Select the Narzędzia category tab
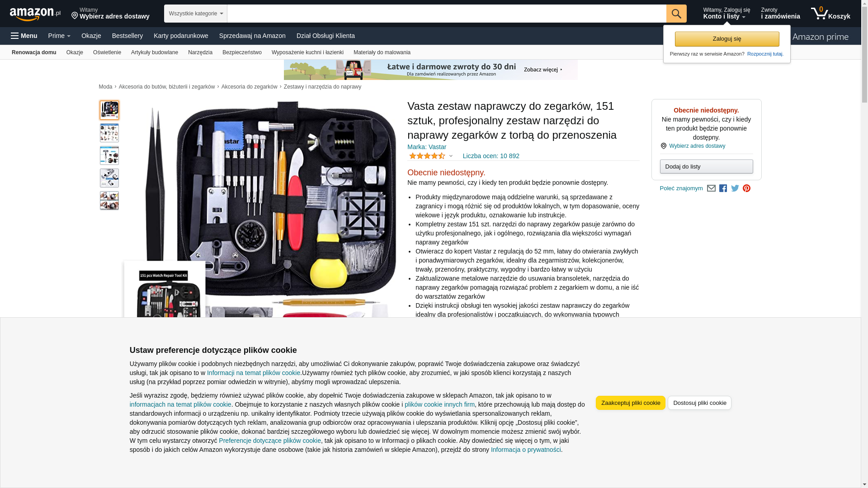The image size is (868, 488). click(200, 52)
